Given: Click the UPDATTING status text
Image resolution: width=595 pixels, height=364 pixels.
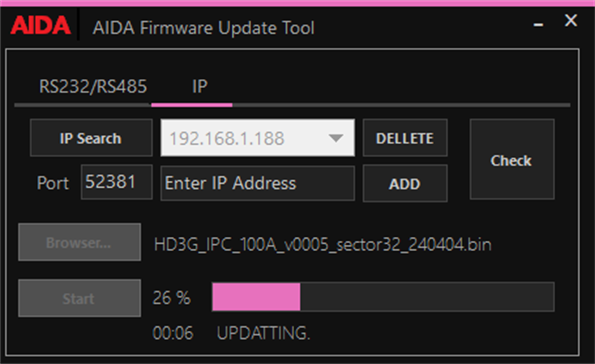Looking at the screenshot, I should (x=263, y=333).
